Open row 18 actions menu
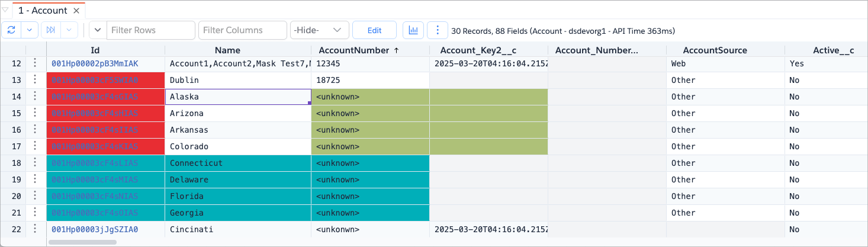Viewport: 868px width, 247px height. pyautogui.click(x=36, y=163)
